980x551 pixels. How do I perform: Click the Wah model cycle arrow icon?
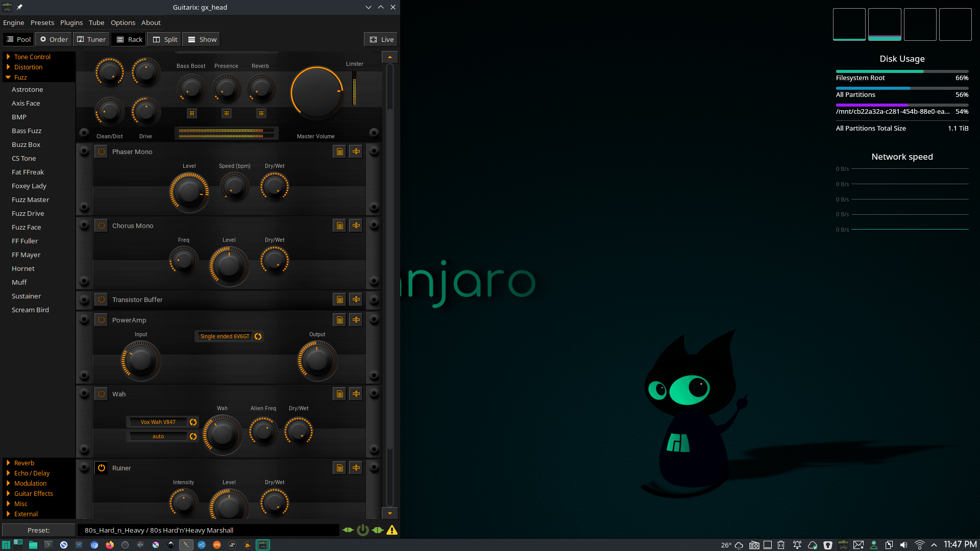tap(193, 422)
